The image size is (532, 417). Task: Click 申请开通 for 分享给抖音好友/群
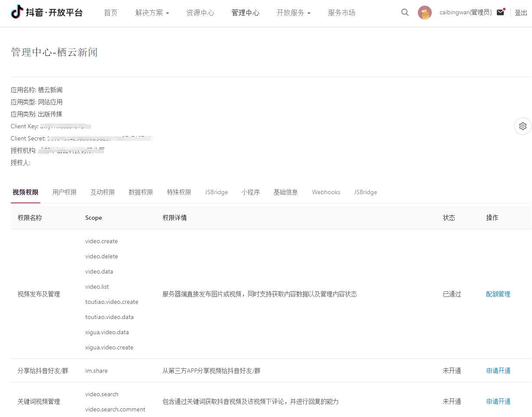coord(498,371)
